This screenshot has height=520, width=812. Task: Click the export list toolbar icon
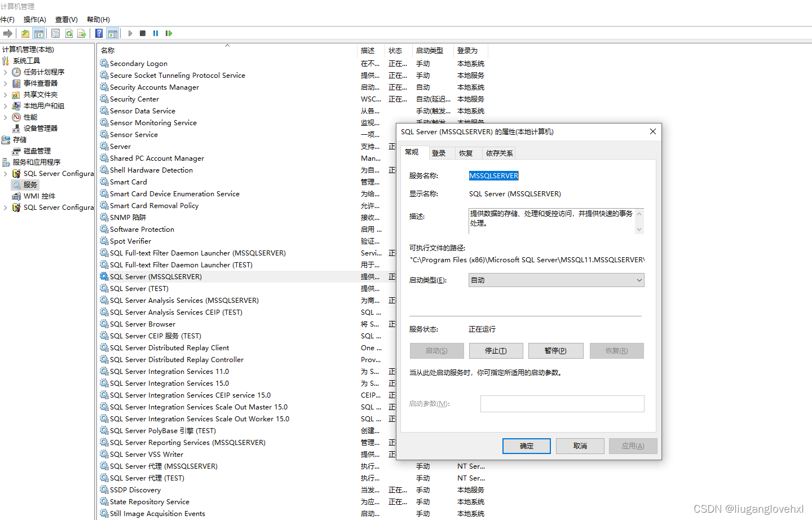click(x=82, y=33)
